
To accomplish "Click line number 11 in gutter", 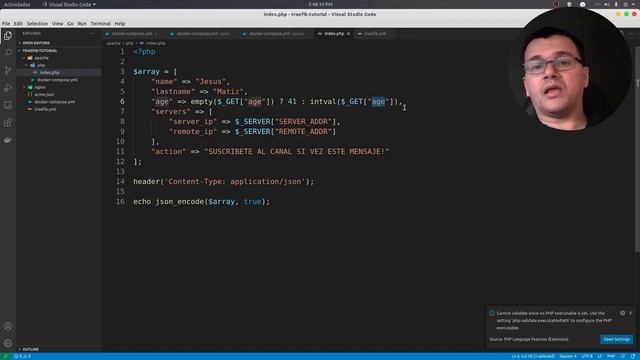I will pos(120,151).
